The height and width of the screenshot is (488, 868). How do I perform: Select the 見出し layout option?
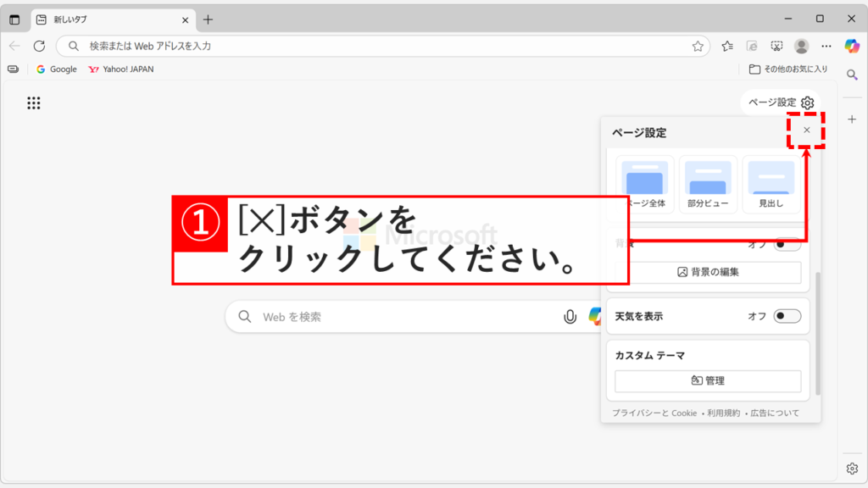pos(772,184)
